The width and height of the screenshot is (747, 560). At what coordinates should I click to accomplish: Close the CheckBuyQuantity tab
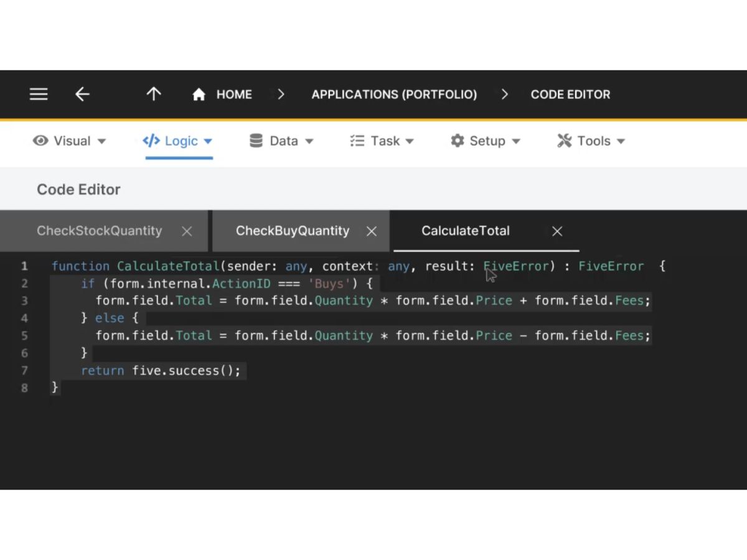click(372, 231)
